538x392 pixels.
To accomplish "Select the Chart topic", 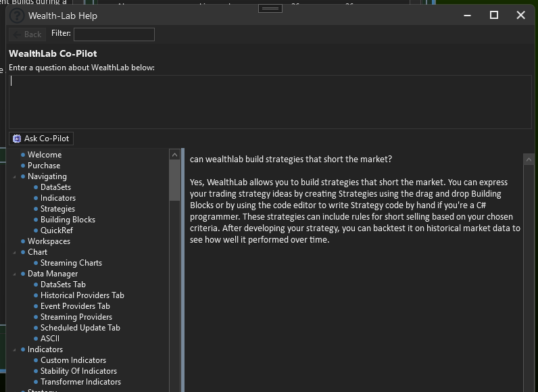I will point(37,252).
